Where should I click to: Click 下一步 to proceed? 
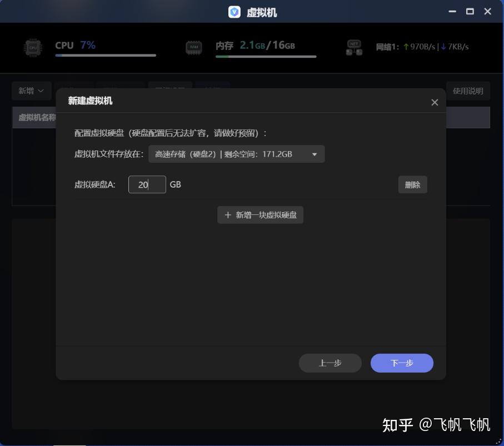[402, 363]
